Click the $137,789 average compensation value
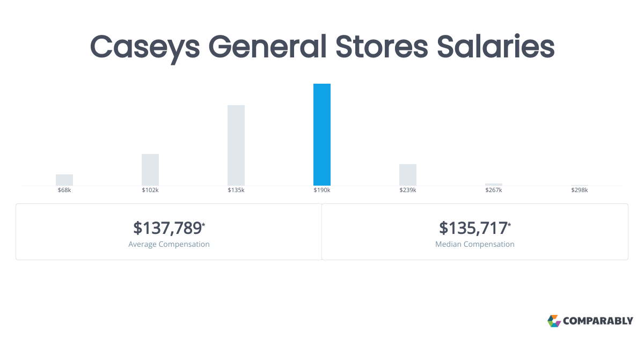The width and height of the screenshot is (644, 338). (x=168, y=228)
